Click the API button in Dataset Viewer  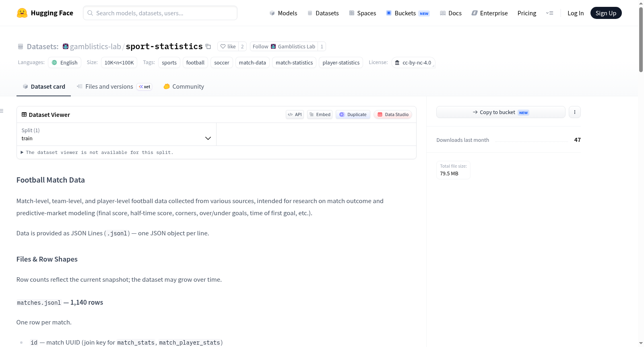coord(295,114)
